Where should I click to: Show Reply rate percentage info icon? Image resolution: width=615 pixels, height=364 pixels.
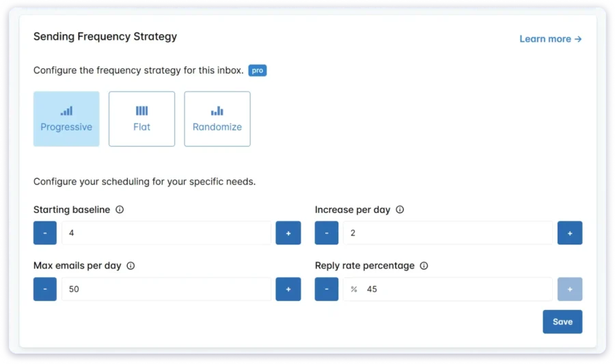424,266
